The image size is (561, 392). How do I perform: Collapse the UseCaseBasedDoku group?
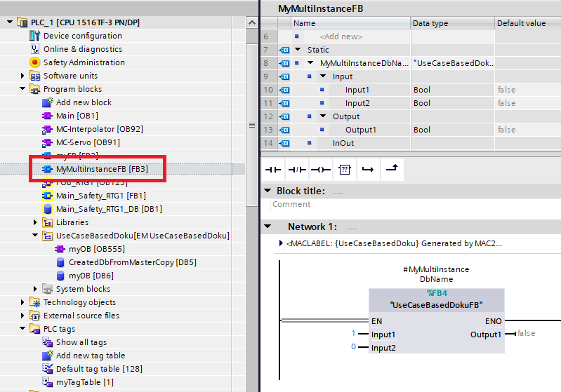click(35, 235)
